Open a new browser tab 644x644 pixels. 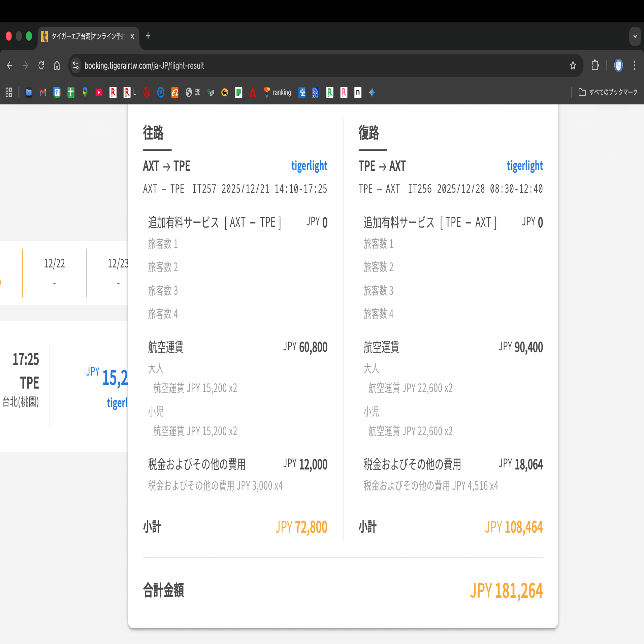pyautogui.click(x=148, y=36)
